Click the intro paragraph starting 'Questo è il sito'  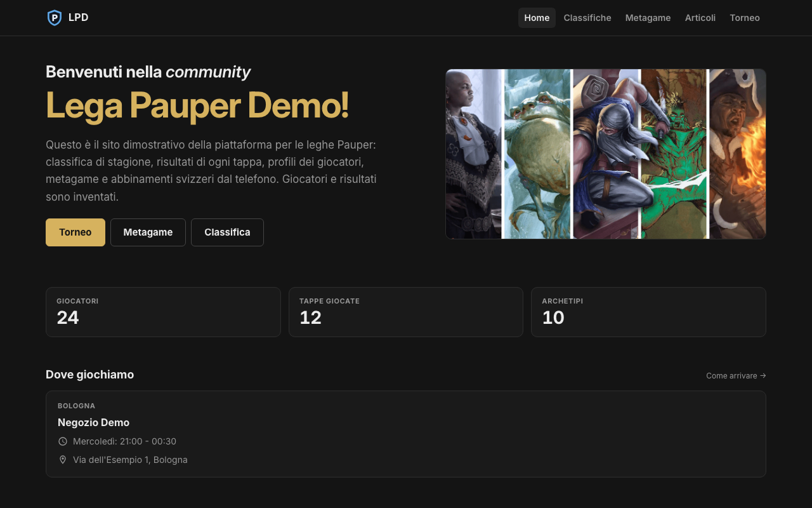[x=211, y=171]
